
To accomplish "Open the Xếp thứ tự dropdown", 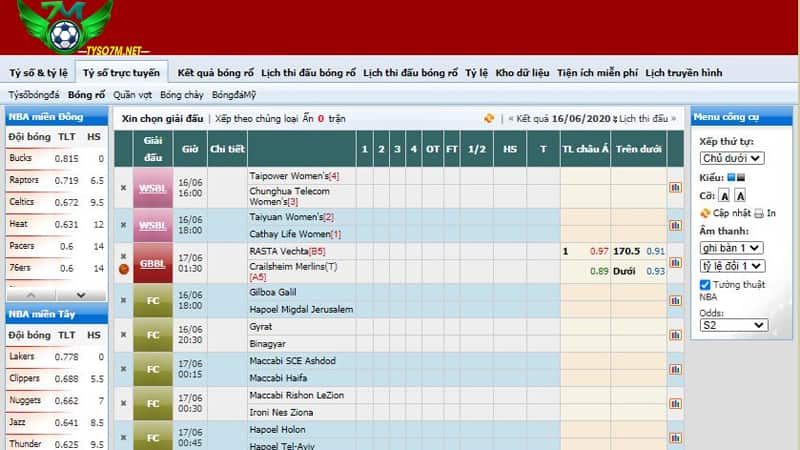I will (x=732, y=158).
